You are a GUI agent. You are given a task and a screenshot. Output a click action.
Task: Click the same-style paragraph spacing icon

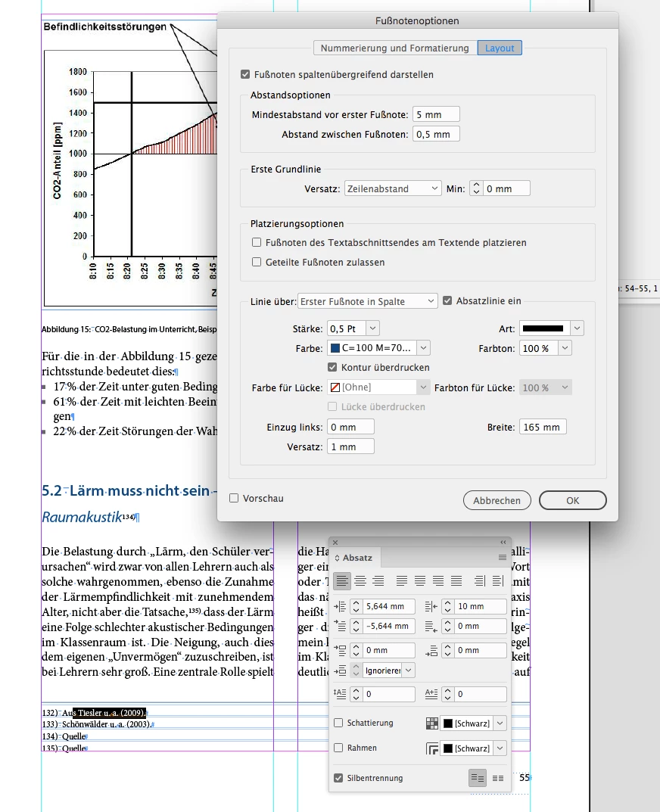point(340,670)
